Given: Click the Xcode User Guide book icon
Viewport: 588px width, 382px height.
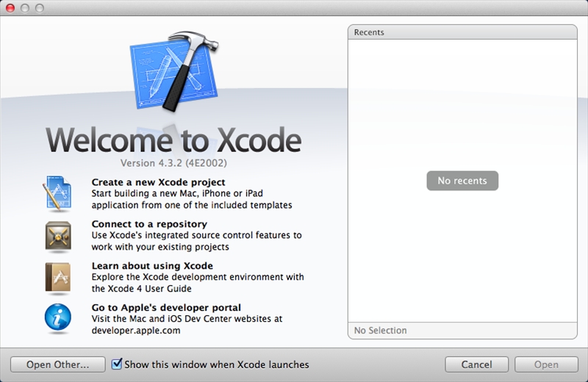Looking at the screenshot, I should (x=58, y=278).
